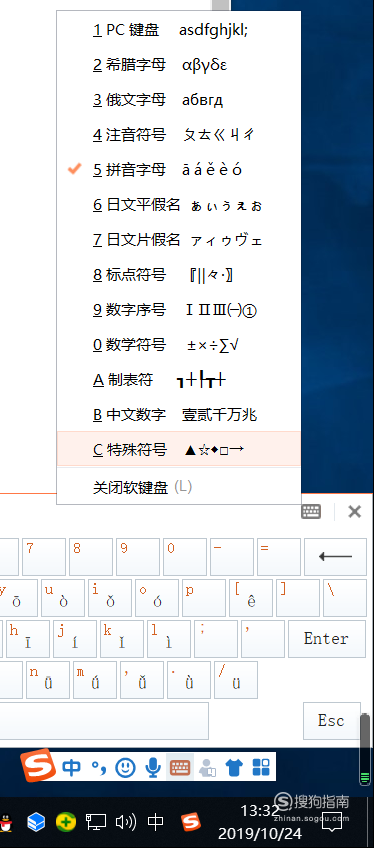
Task: Click the space bar key
Action: pyautogui.click(x=104, y=721)
